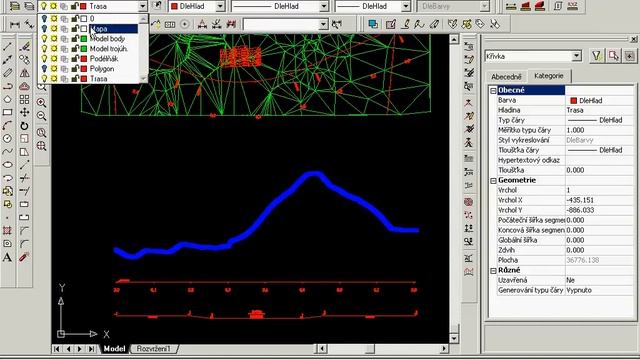The height and width of the screenshot is (360, 640).
Task: Select the Copy object tool
Action: (24, 60)
